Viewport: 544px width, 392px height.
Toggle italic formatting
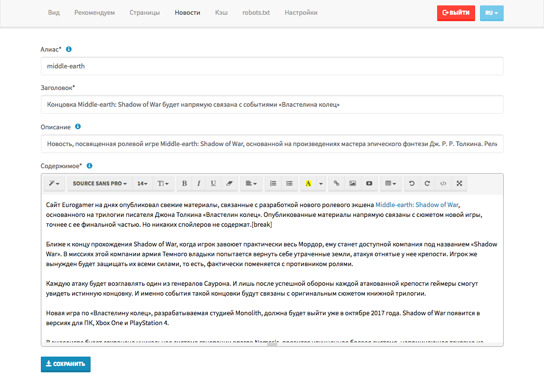(198, 183)
